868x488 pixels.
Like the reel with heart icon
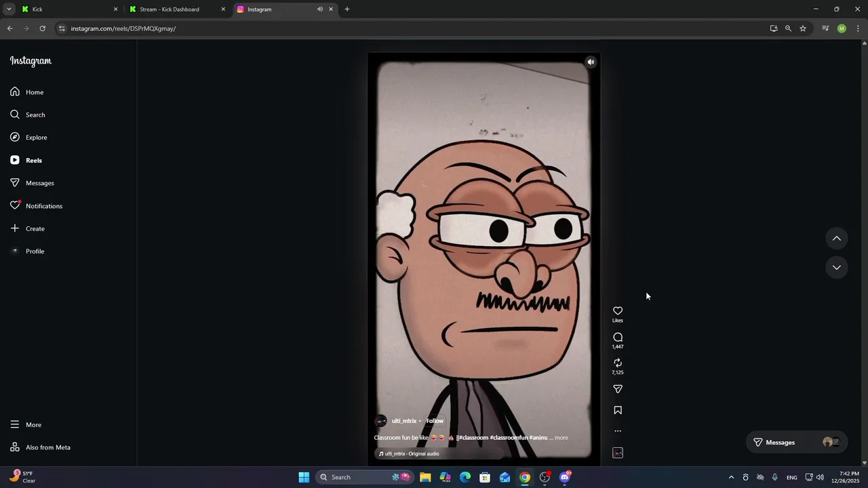[618, 311]
